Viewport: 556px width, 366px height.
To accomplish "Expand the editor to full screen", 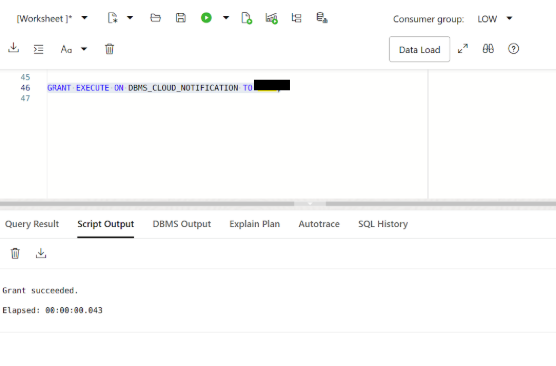I will tap(463, 49).
